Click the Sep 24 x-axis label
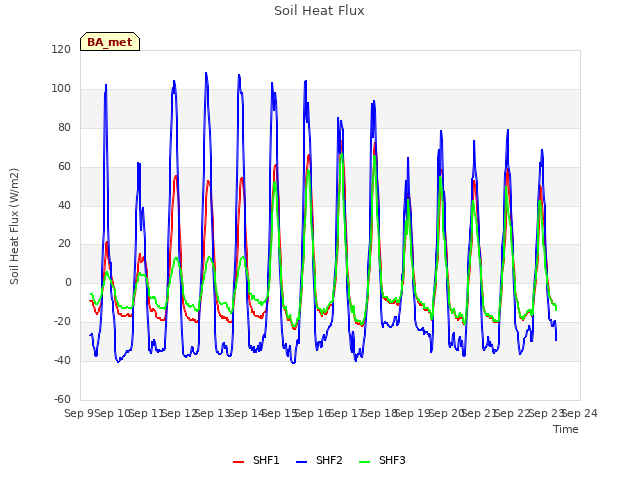640x480 pixels. coord(580,413)
